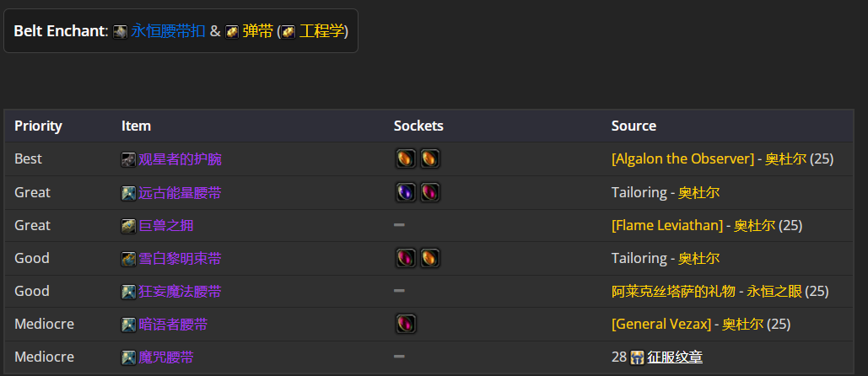Open the 远古能量腰带 item link
Viewport: 868px width, 376px height.
(180, 192)
